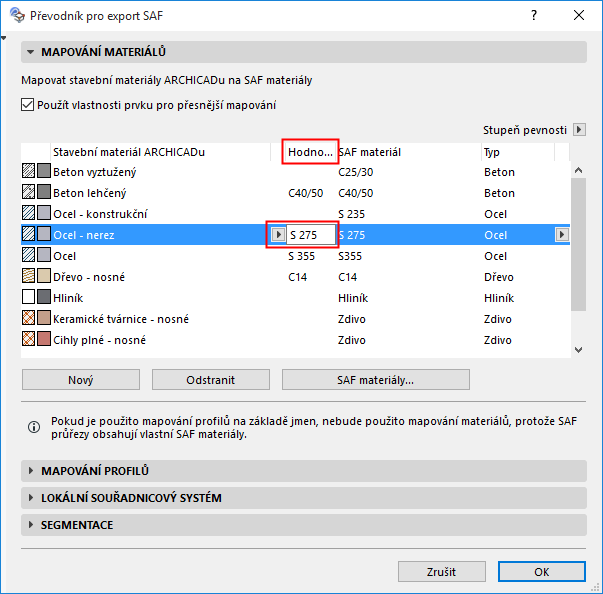Viewport: 603px width, 594px height.
Task: Select the Keramické tvárnice - nosné row
Action: click(x=295, y=319)
